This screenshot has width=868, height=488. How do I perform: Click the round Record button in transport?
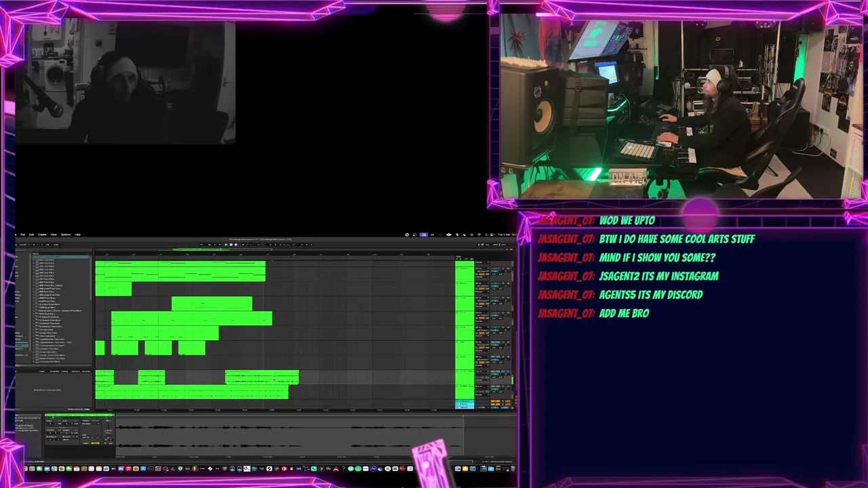pyautogui.click(x=236, y=245)
